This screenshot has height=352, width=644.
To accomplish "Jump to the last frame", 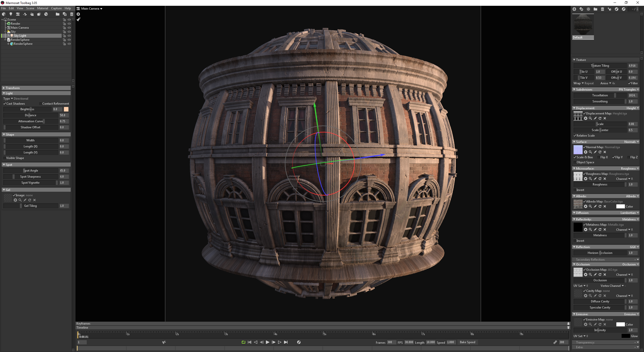I will click(x=286, y=342).
